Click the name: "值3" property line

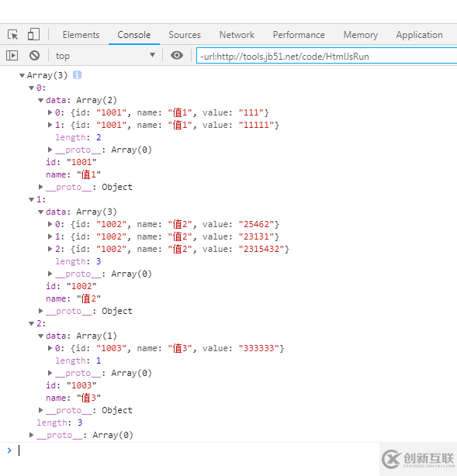[73, 398]
